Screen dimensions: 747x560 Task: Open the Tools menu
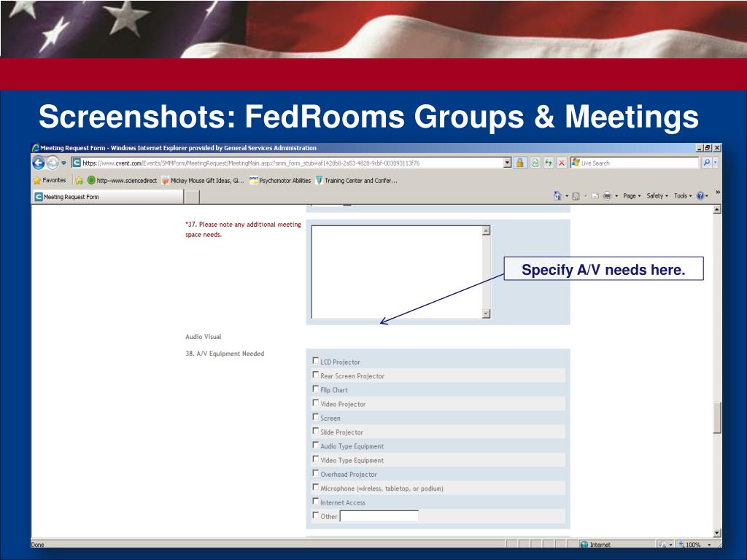point(683,195)
